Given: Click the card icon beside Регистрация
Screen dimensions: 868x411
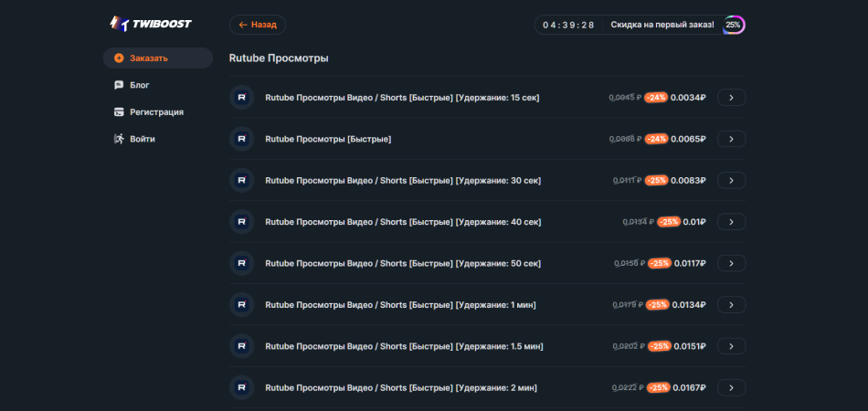Looking at the screenshot, I should point(119,111).
